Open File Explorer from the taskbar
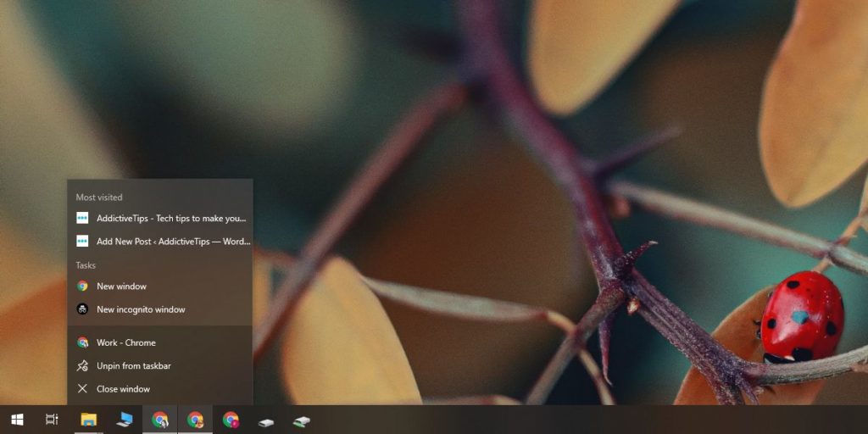 (88, 420)
